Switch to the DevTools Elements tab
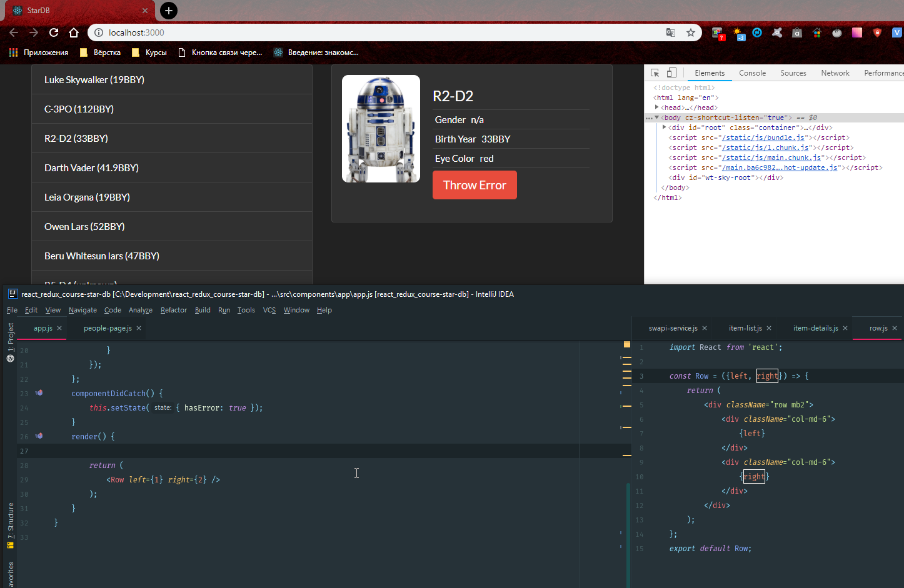 [x=710, y=73]
